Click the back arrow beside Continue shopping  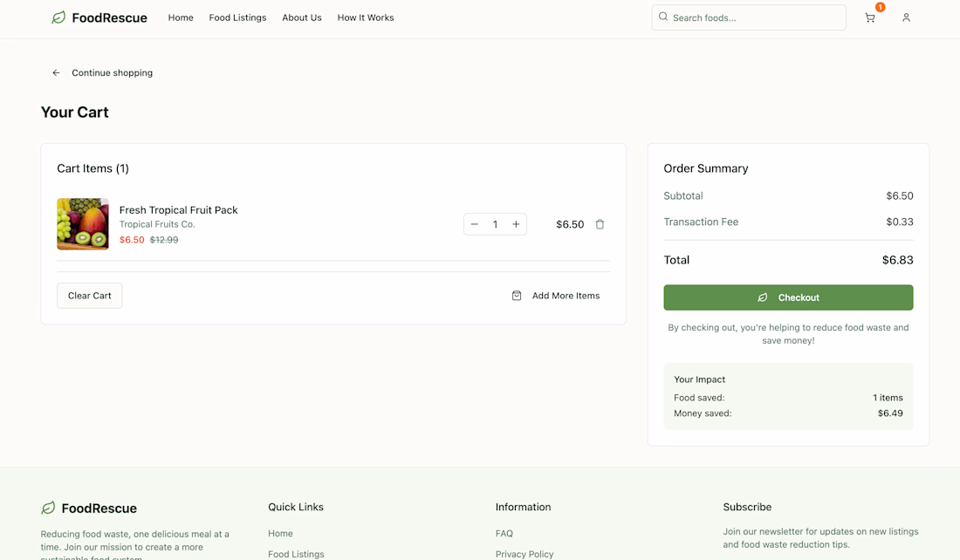56,73
